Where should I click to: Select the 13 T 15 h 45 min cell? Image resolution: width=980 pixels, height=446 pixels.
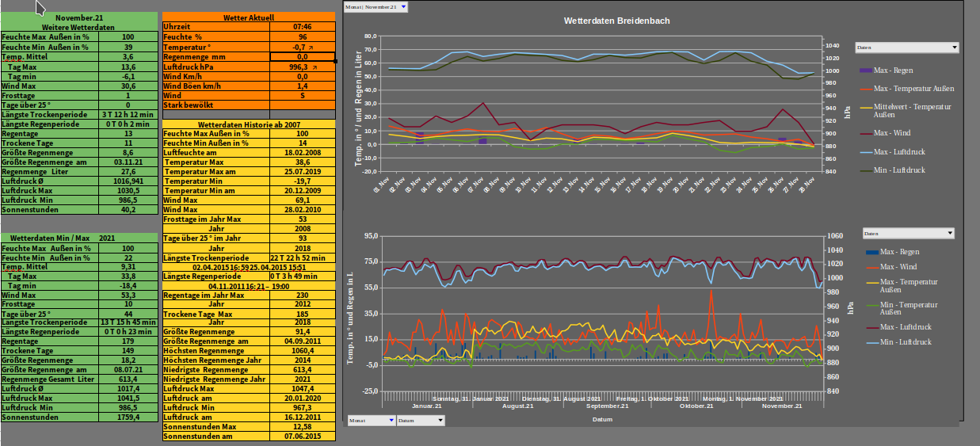(128, 322)
